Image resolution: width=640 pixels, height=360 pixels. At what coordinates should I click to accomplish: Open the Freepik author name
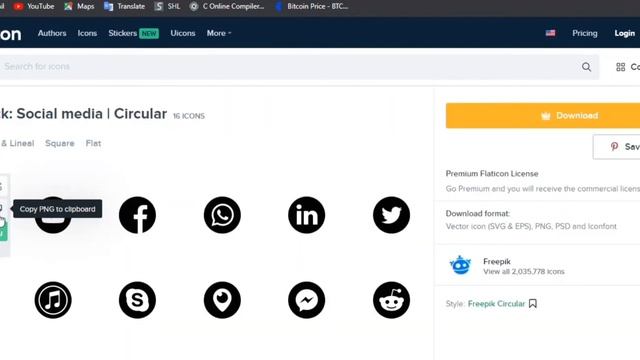point(497,261)
